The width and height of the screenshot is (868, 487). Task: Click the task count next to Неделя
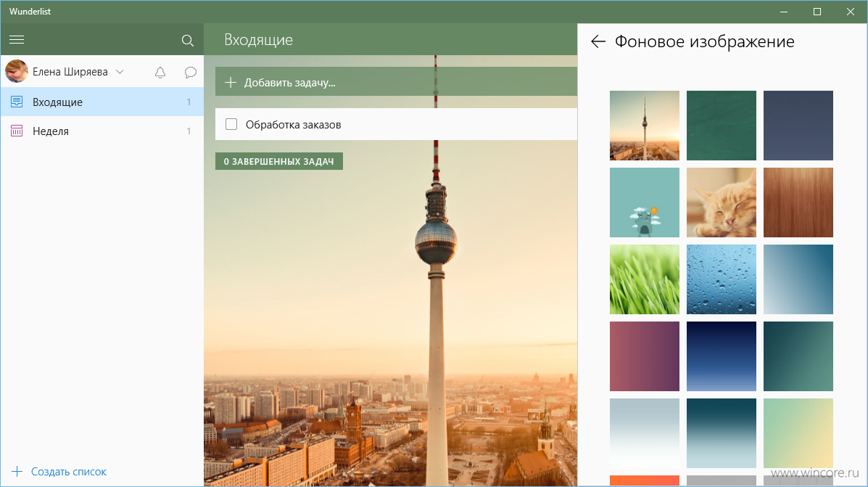tap(189, 131)
